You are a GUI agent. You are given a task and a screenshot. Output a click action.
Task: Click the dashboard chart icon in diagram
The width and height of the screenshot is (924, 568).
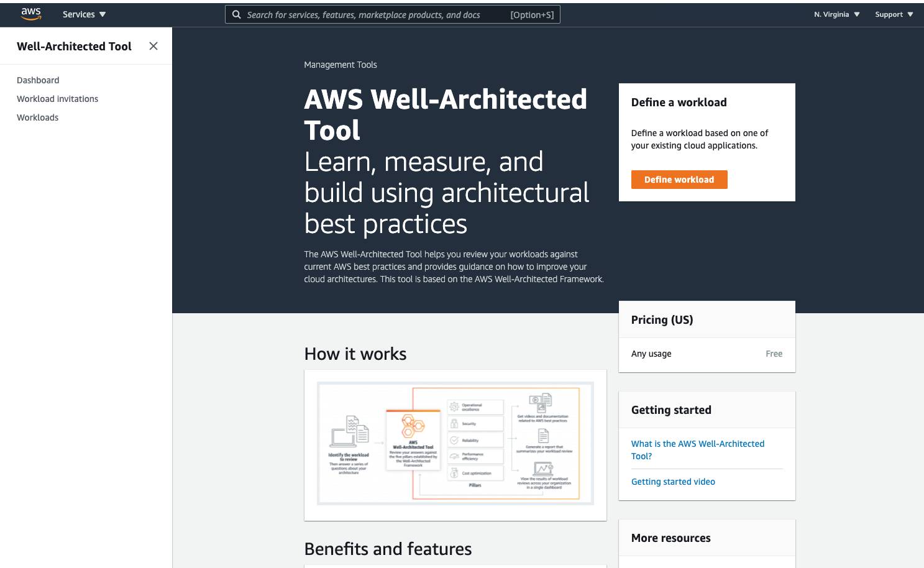[x=544, y=469]
